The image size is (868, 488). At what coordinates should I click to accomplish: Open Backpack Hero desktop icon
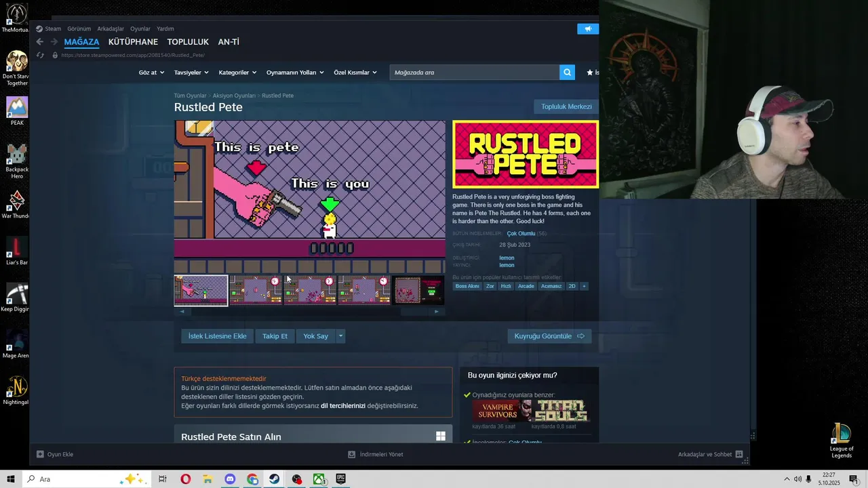16,161
